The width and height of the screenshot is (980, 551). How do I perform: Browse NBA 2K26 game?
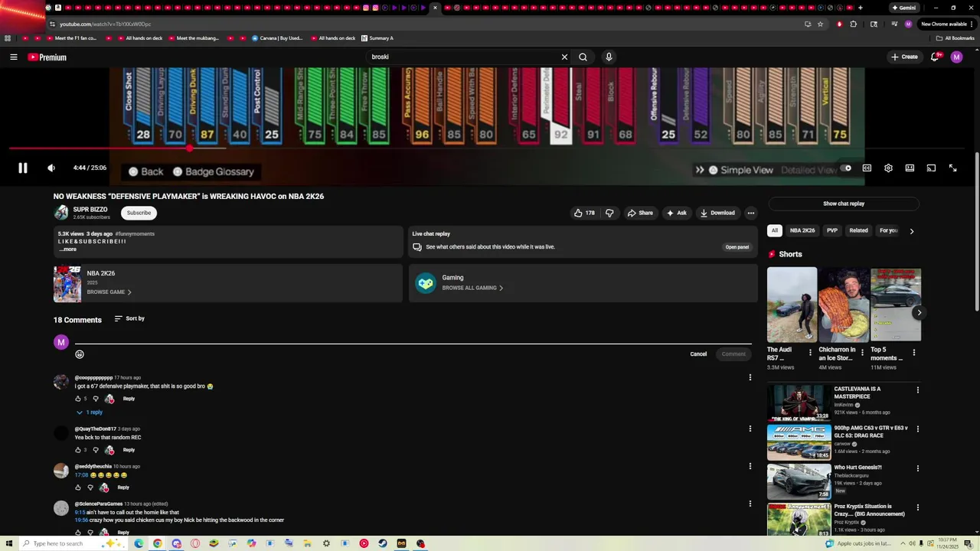point(109,292)
